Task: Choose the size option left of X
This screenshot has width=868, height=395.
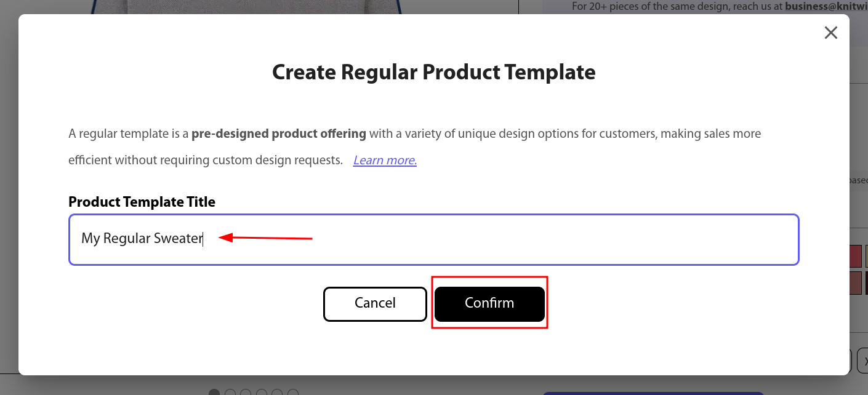Action: click(x=850, y=361)
